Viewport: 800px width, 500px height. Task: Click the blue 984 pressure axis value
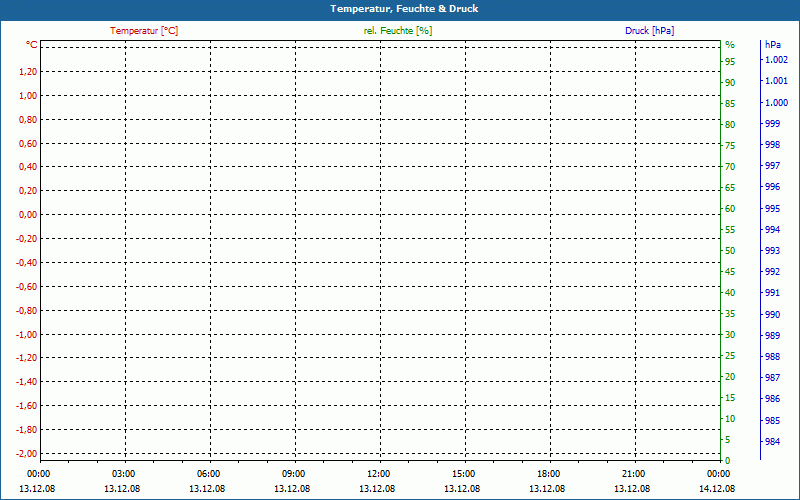[772, 442]
